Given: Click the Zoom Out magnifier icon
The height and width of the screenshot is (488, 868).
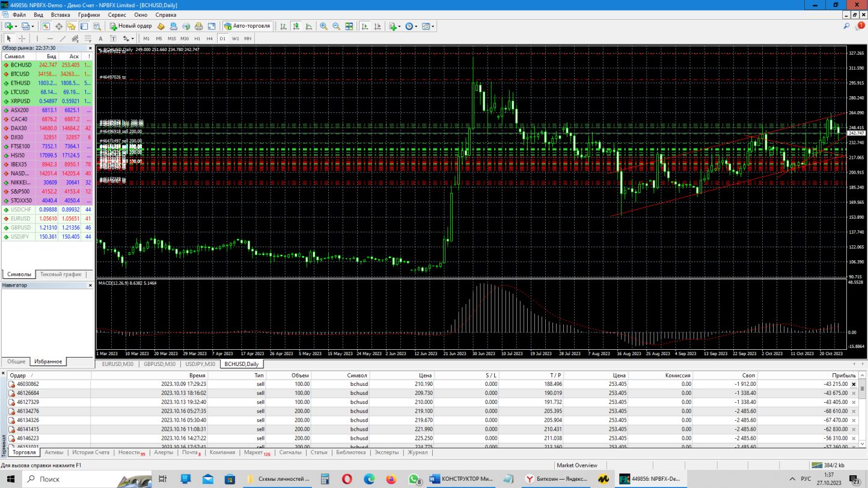Looking at the screenshot, I should 337,26.
